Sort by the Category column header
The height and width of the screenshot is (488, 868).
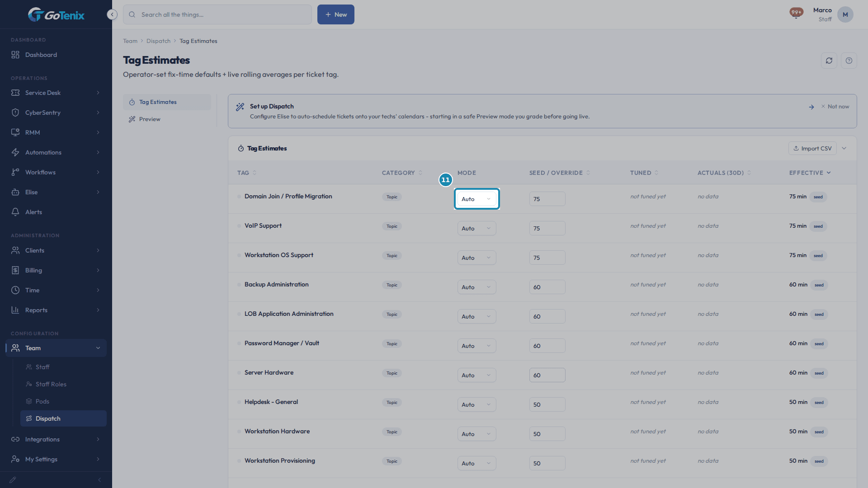(402, 173)
